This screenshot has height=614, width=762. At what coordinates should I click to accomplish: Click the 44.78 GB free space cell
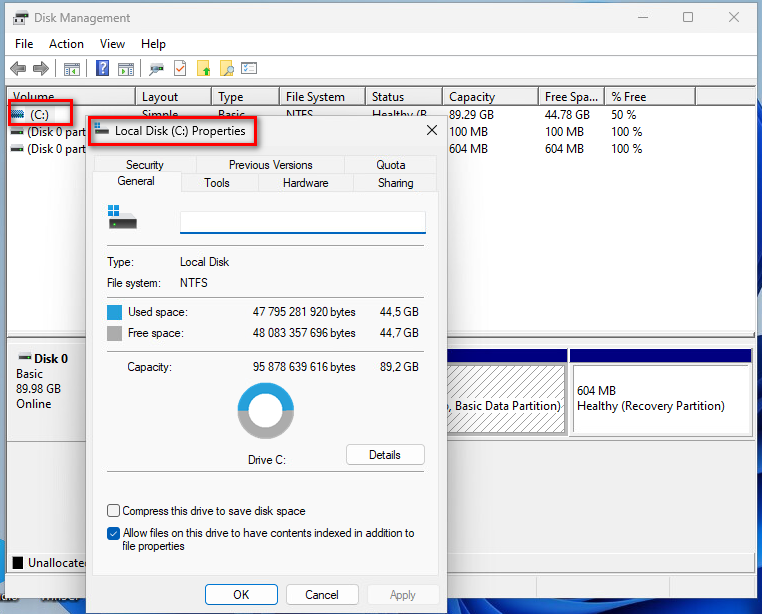567,115
